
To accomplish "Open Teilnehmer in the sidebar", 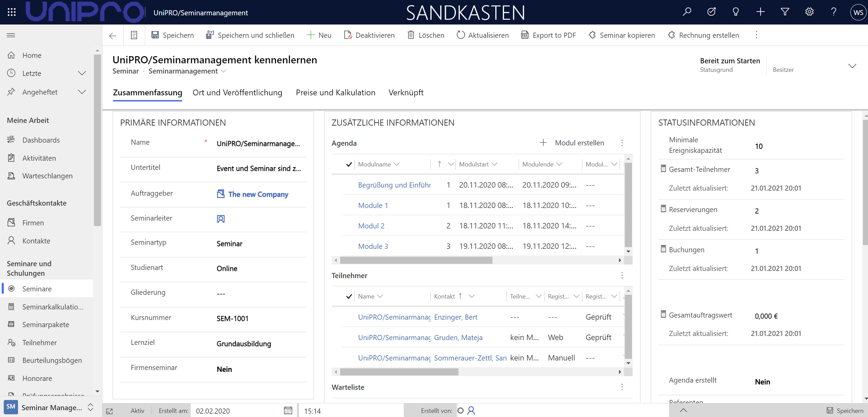I will coord(39,342).
